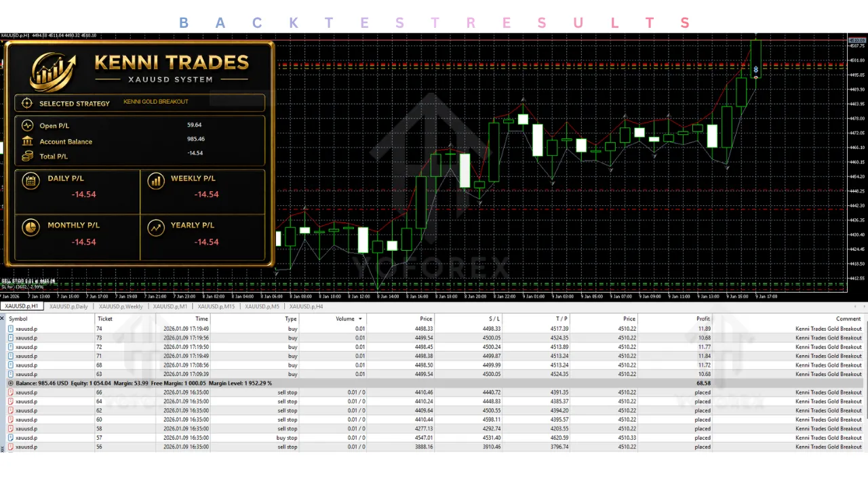Click time 2026.01.09 17:08:56 in the orders
This screenshot has width=868, height=488.
click(x=186, y=365)
